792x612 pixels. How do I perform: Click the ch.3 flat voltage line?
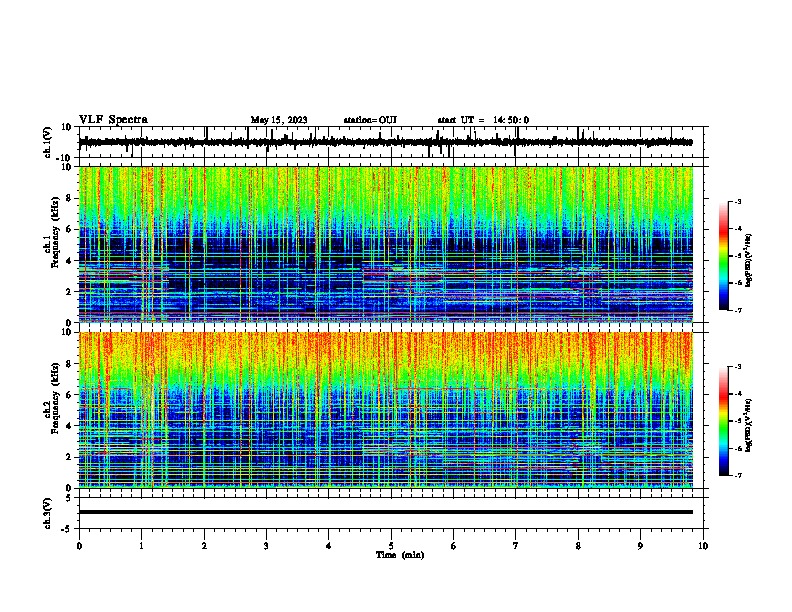[x=385, y=512]
